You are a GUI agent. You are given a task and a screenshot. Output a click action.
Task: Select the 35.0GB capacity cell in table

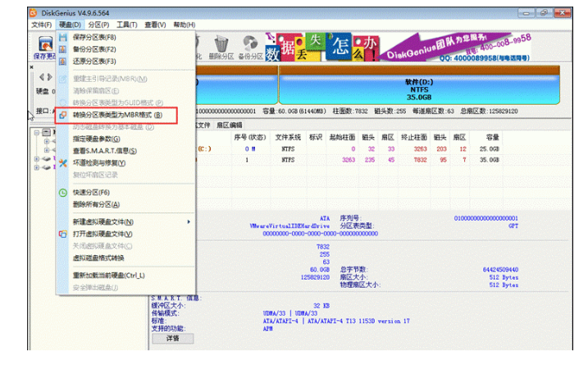coord(490,160)
